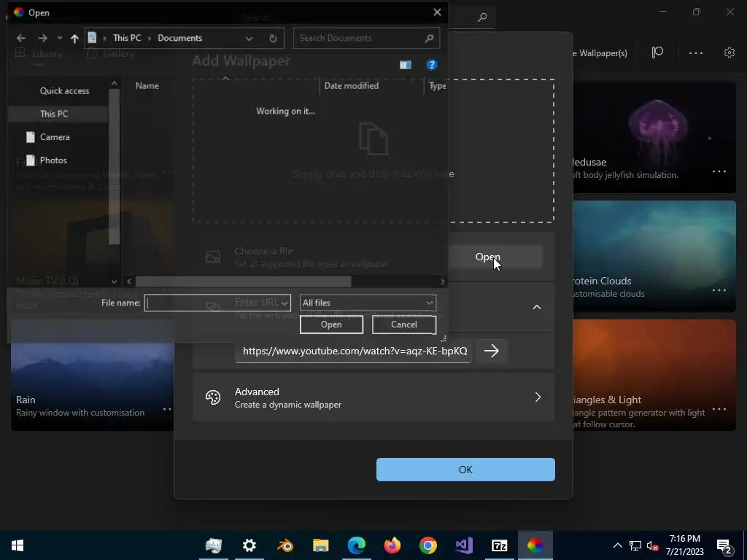747x560 pixels.
Task: Open more options for Protein Clouds
Action: point(719,290)
